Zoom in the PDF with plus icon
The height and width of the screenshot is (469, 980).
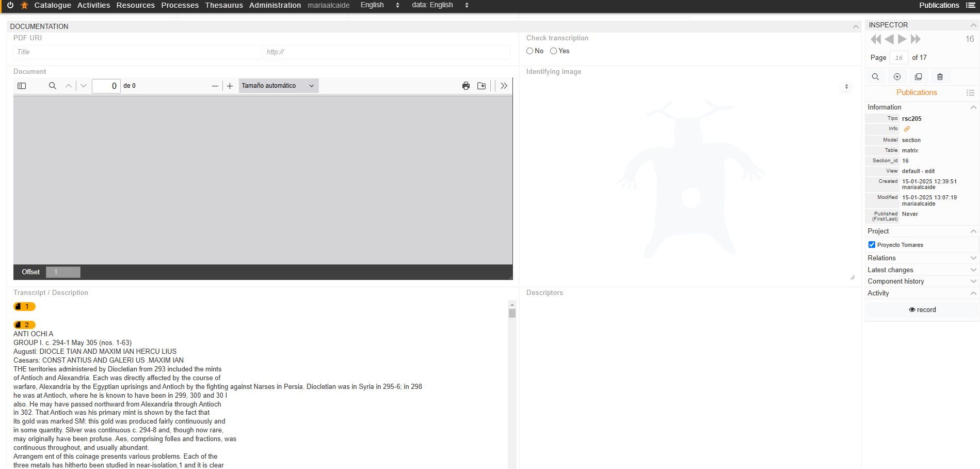[230, 86]
